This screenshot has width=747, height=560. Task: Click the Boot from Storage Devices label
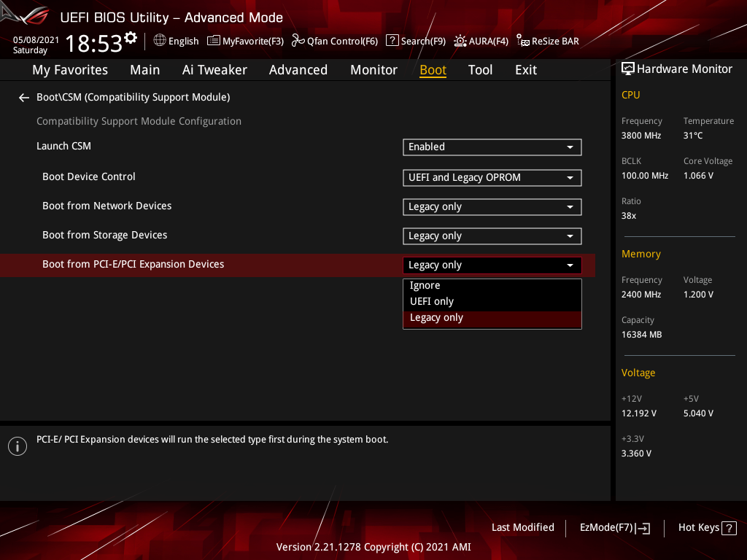coord(105,236)
